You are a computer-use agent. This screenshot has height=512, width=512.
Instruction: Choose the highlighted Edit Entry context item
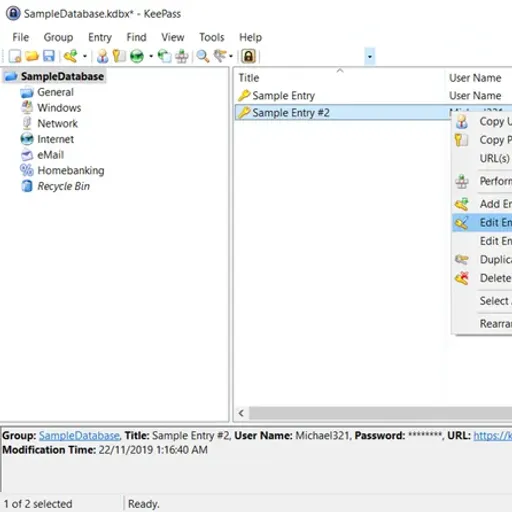(483, 222)
